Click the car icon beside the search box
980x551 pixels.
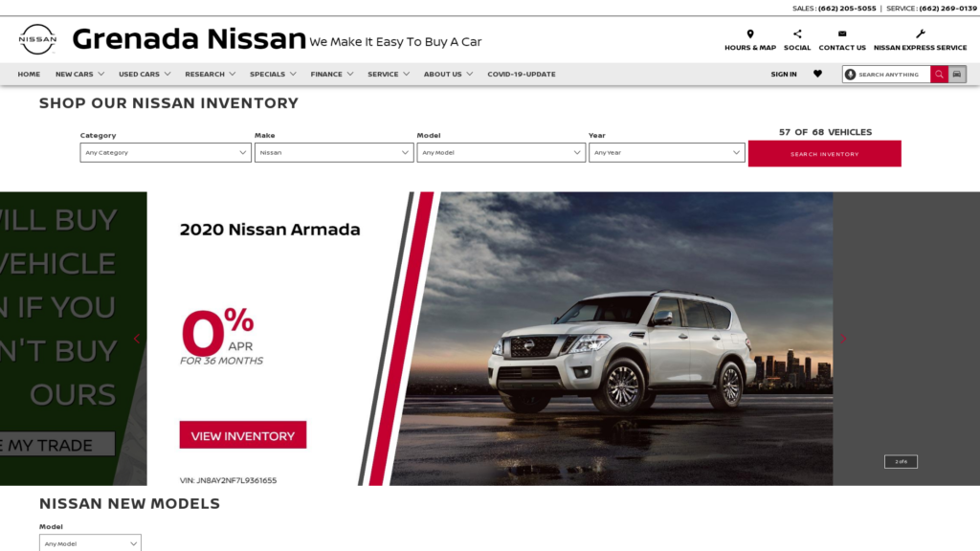(957, 75)
